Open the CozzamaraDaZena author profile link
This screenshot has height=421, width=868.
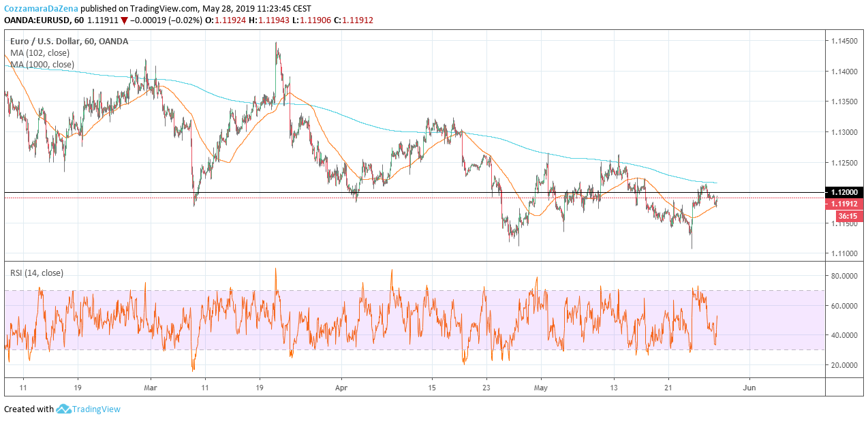point(41,8)
